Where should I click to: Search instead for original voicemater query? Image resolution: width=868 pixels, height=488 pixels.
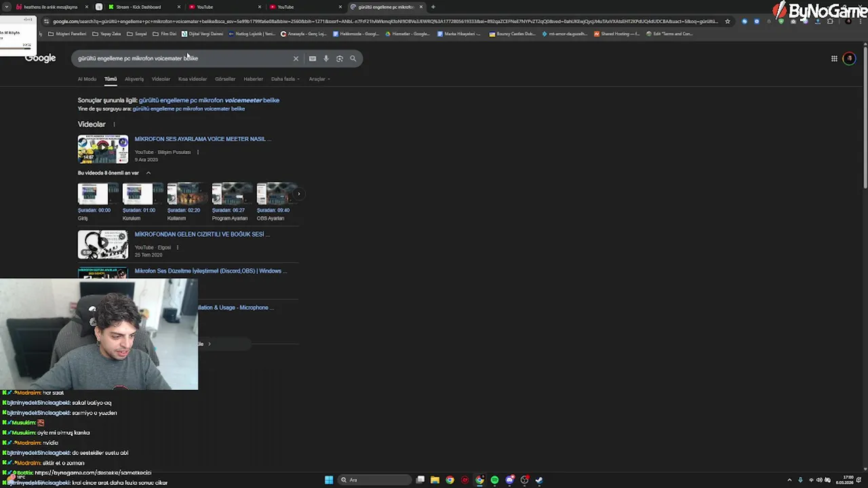click(x=189, y=108)
